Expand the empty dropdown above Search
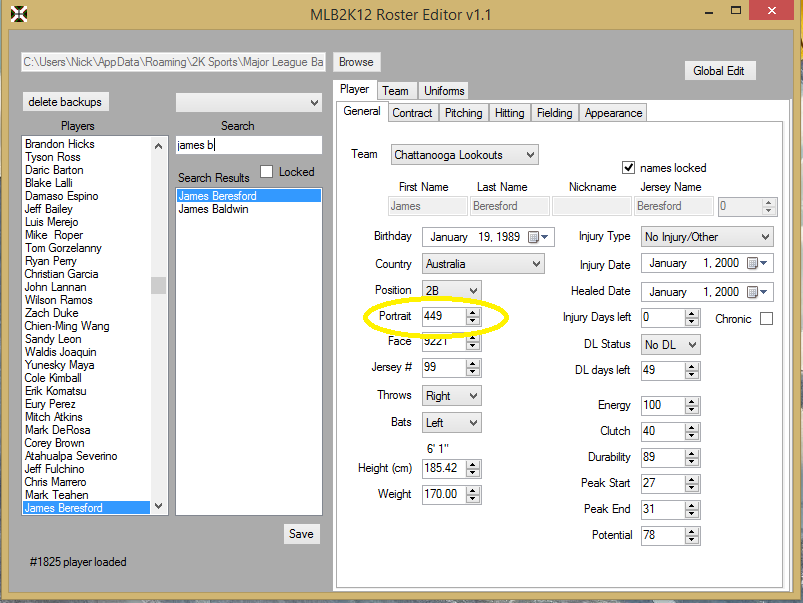The image size is (803, 603). click(249, 102)
